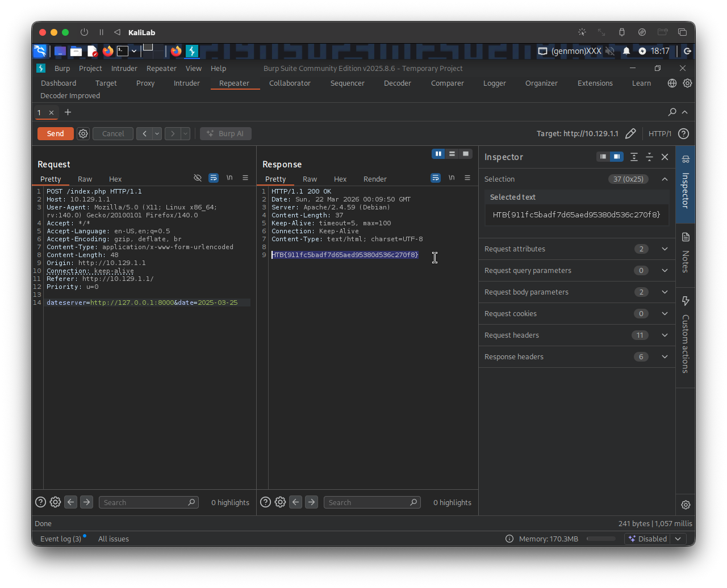Open request settings gear beside Send button
The width and height of the screenshot is (727, 588).
[x=83, y=133]
